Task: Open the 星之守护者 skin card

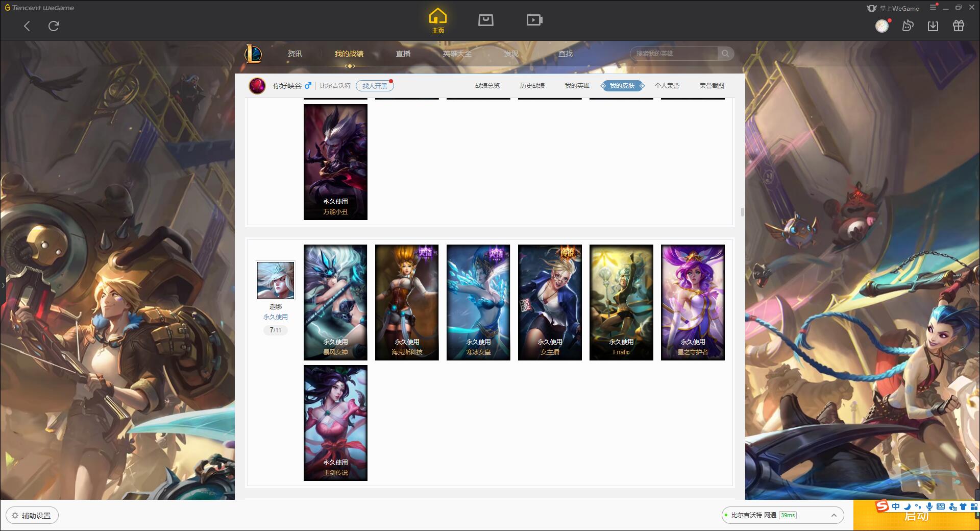Action: tap(693, 302)
